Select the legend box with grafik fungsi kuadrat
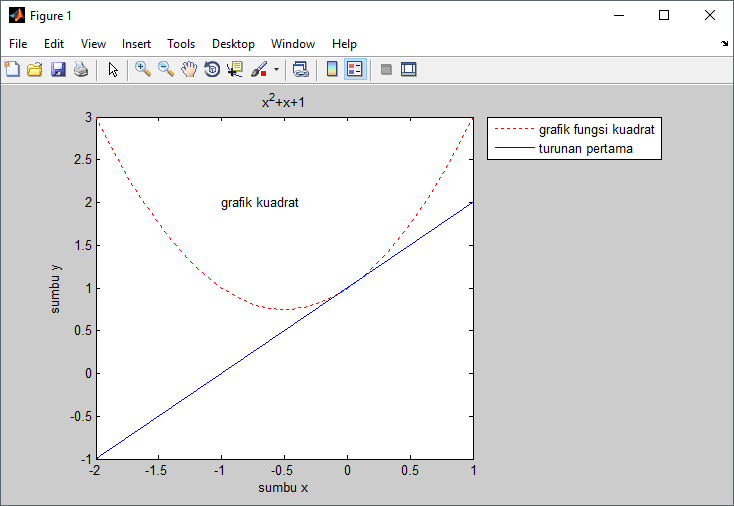The width and height of the screenshot is (734, 506). coord(574,139)
